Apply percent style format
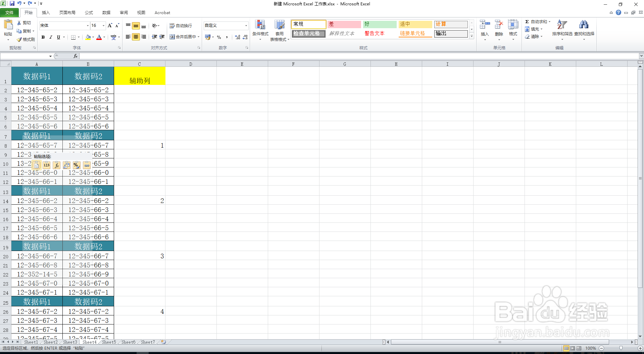644x354 pixels. (x=219, y=37)
